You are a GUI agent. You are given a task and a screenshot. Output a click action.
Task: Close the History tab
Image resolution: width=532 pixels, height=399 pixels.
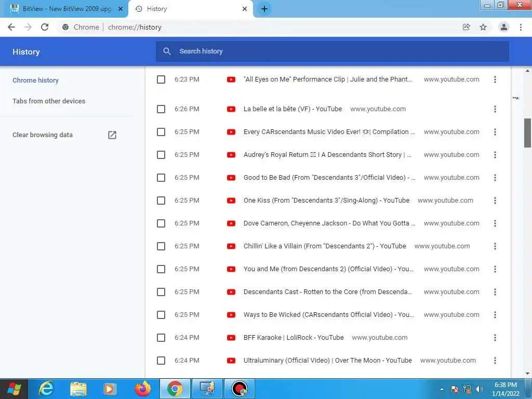click(245, 9)
